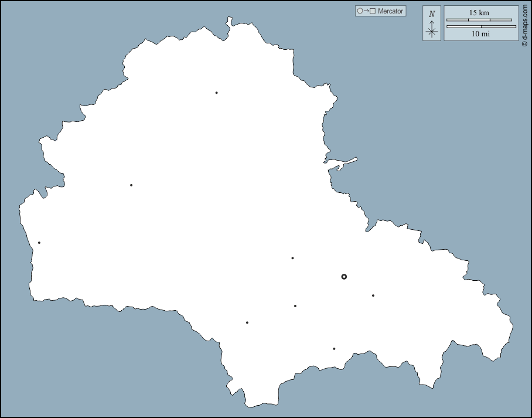Image resolution: width=532 pixels, height=418 pixels.
Task: Click the Mercator projection label
Action: pyautogui.click(x=391, y=11)
